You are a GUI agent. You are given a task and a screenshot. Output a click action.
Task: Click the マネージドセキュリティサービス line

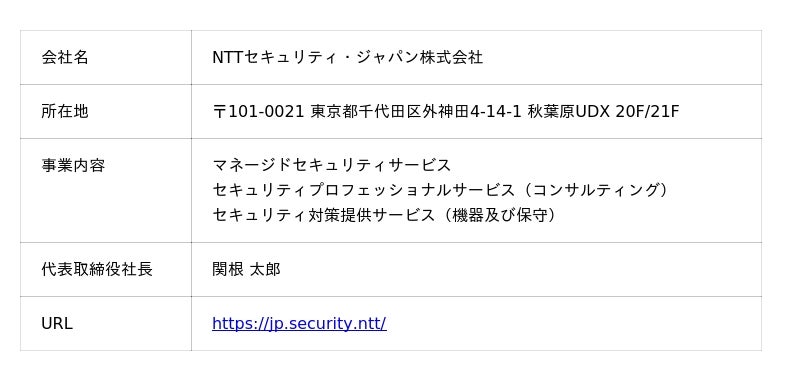332,165
